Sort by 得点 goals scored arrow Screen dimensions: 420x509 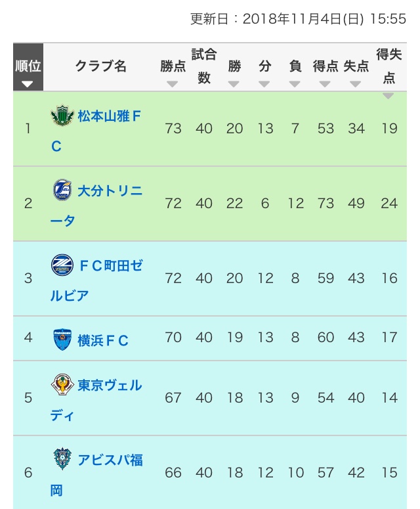325,83
